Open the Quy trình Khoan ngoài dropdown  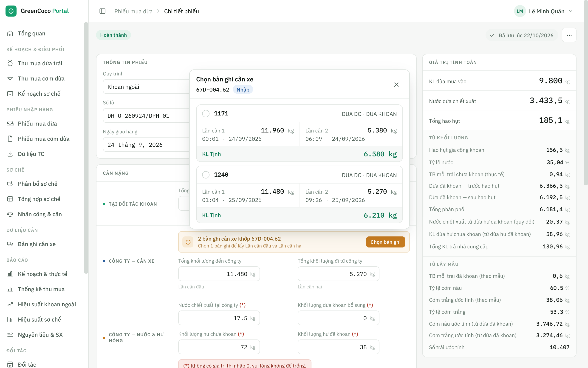click(146, 87)
